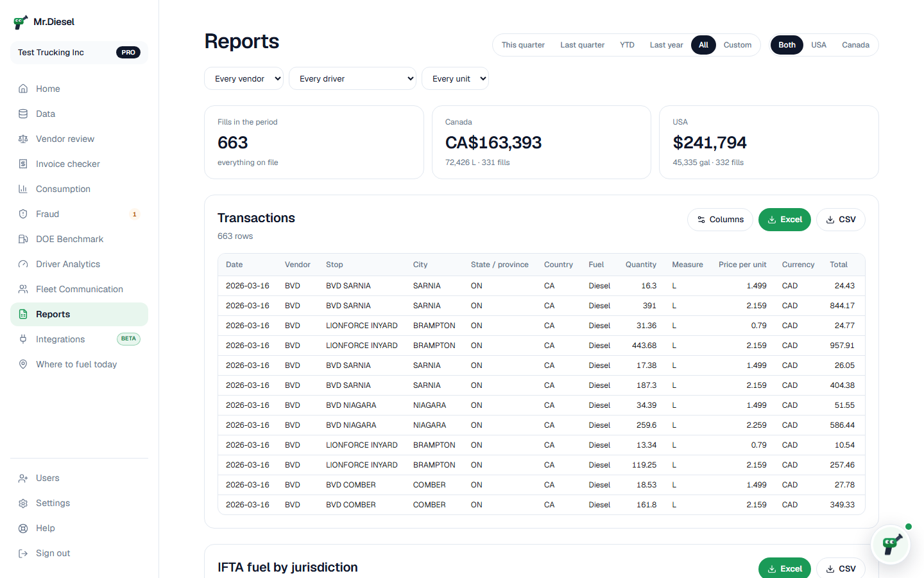Image resolution: width=924 pixels, height=578 pixels.
Task: Click the Fraud shield icon
Action: click(23, 214)
